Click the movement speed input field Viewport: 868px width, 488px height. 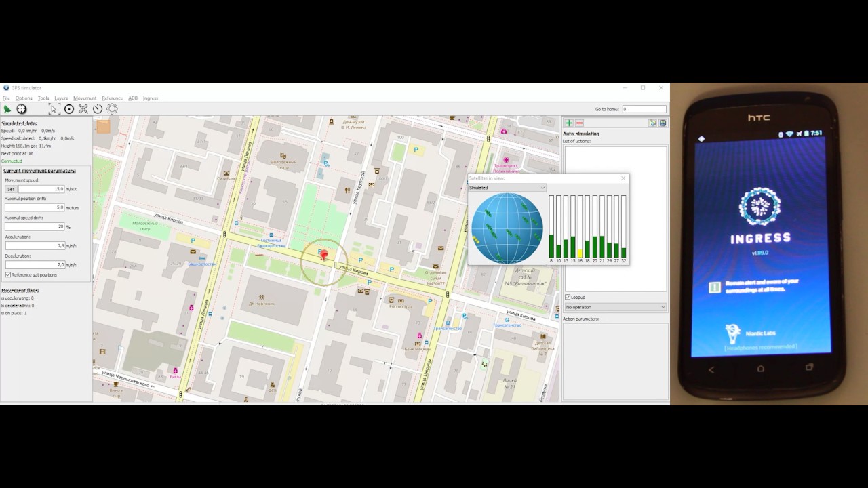pos(41,189)
